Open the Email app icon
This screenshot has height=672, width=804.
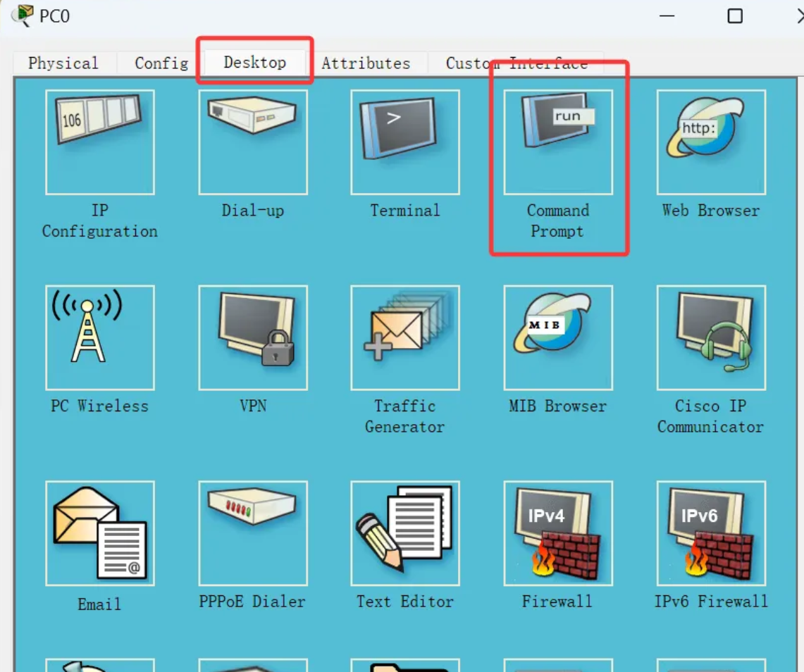[x=100, y=533]
